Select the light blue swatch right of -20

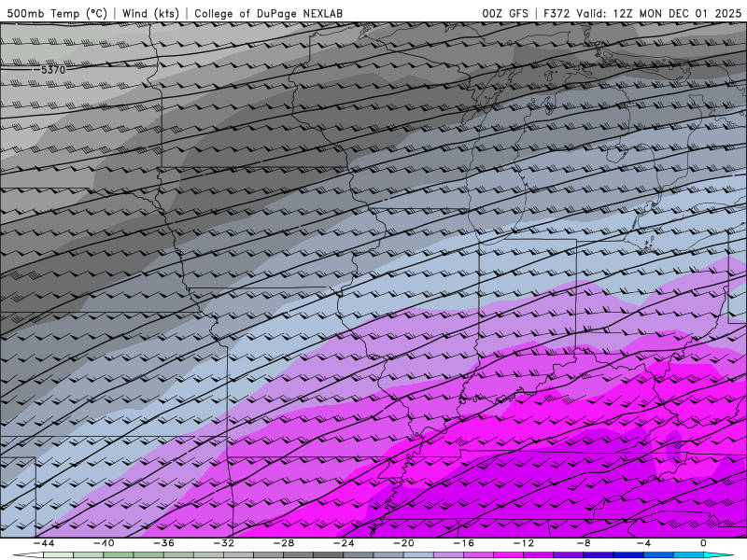418,555
